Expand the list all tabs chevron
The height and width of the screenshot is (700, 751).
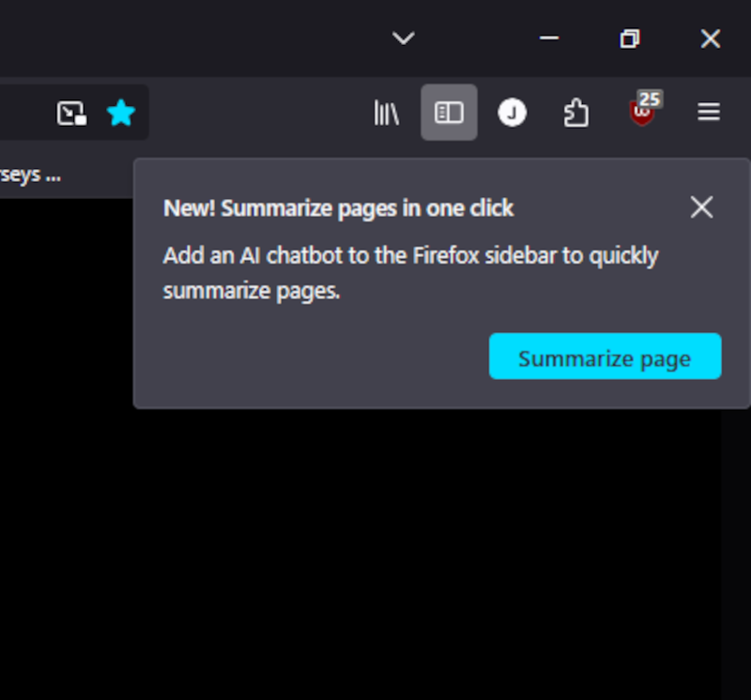pyautogui.click(x=404, y=38)
